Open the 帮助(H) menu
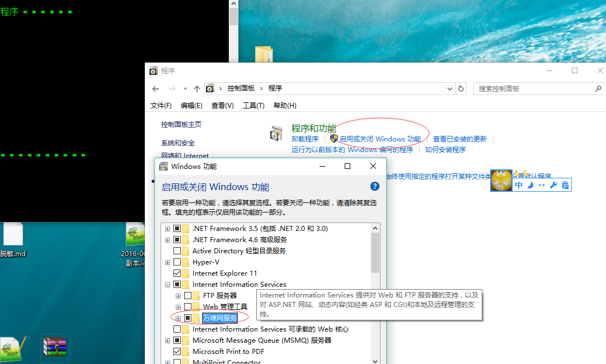Image resolution: width=606 pixels, height=364 pixels. [x=285, y=105]
